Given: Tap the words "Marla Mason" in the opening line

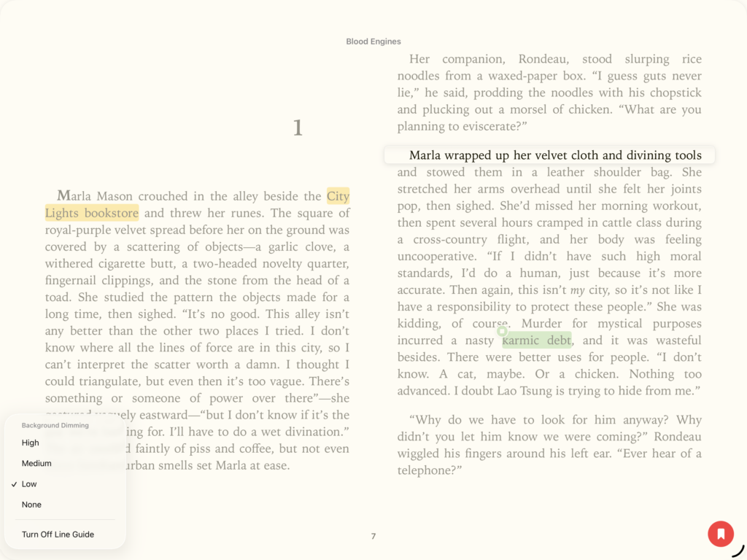Looking at the screenshot, I should 96,196.
